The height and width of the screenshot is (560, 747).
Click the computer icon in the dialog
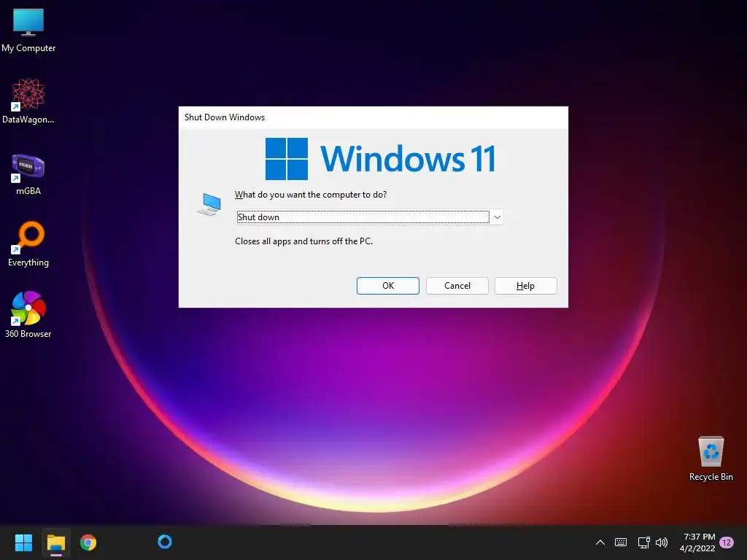[209, 204]
